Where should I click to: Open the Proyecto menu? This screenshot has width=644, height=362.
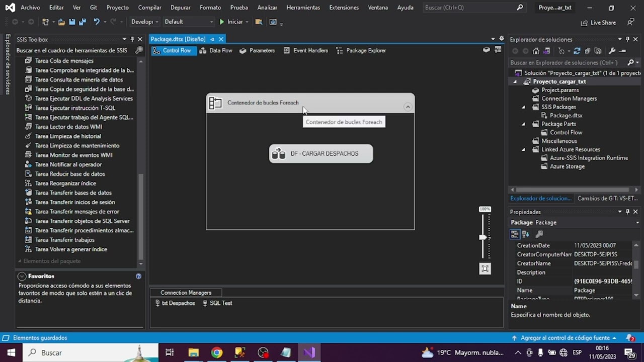[x=117, y=8]
